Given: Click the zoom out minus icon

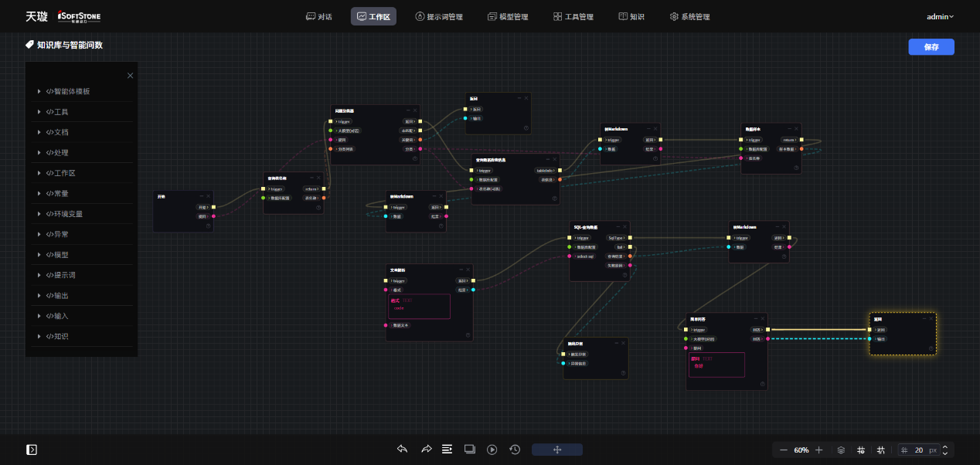Looking at the screenshot, I should point(784,450).
